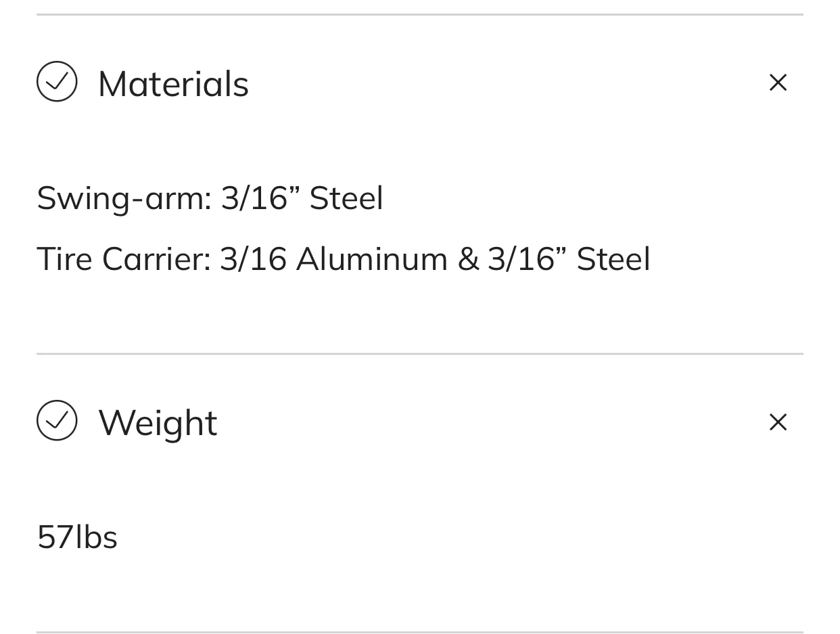
Task: Select the Materials accordion heading
Action: click(x=173, y=83)
